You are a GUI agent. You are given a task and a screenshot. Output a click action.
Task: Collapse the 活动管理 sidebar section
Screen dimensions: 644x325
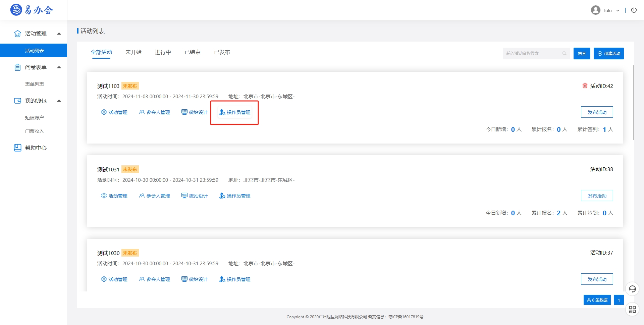coord(59,34)
